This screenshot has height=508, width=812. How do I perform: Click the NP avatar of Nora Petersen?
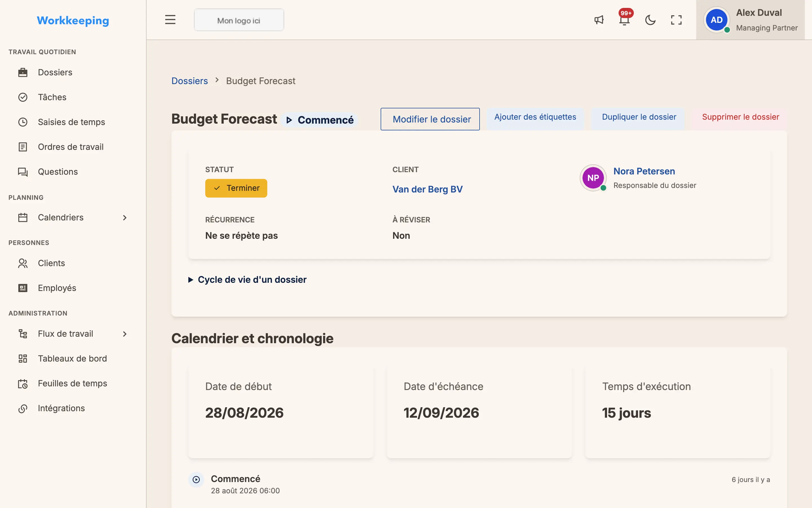[593, 178]
